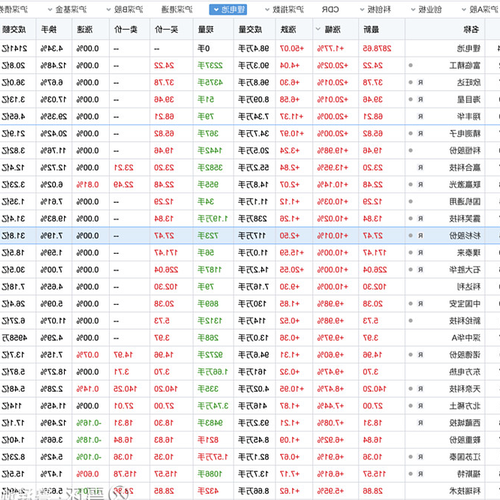Click the R badge in the 联赢激光 row

tap(420, 184)
